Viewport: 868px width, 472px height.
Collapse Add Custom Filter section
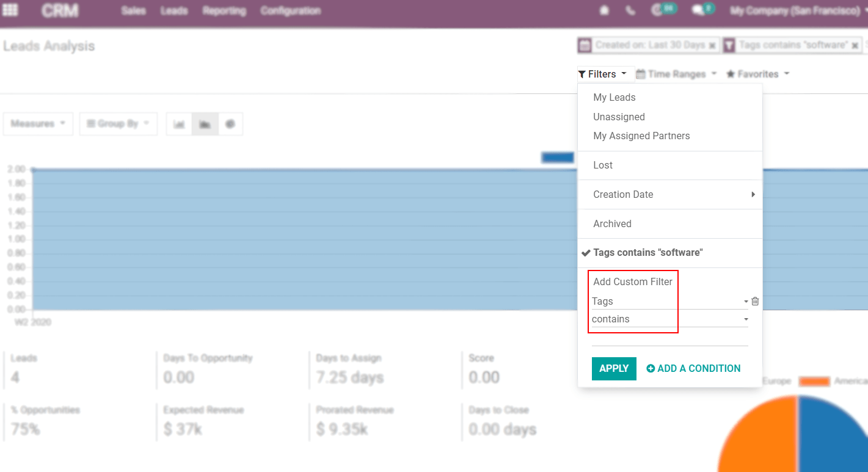pos(633,281)
